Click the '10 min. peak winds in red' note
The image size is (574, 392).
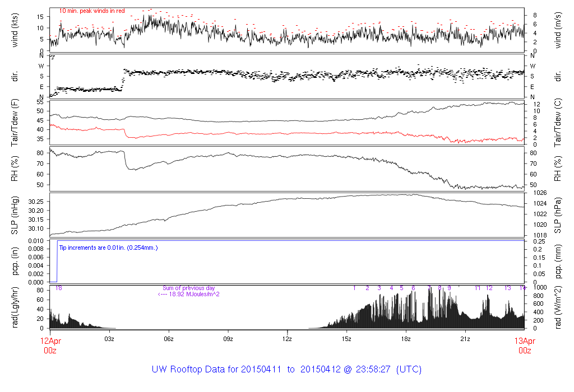92,11
